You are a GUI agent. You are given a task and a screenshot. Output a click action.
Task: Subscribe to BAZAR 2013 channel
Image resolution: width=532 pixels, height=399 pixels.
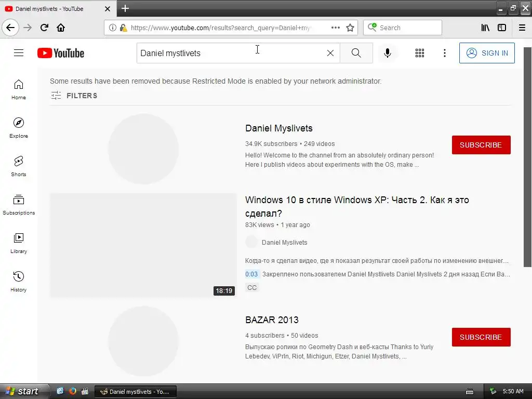tap(481, 337)
